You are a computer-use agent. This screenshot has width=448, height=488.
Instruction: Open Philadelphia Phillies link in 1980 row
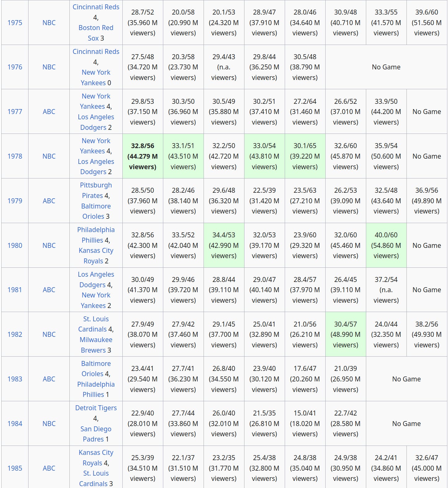[x=96, y=235]
